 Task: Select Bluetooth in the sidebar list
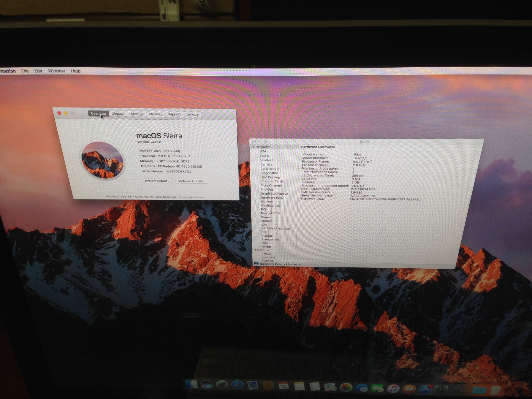(267, 160)
